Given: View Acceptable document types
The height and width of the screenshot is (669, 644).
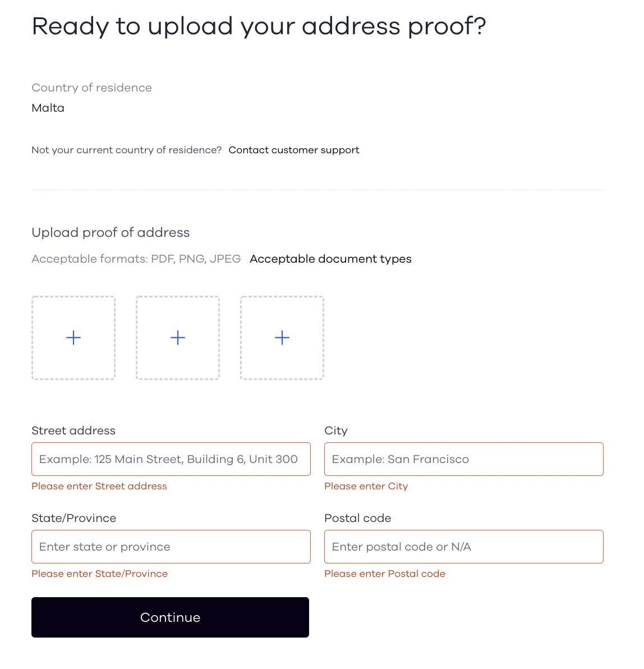Looking at the screenshot, I should (330, 259).
